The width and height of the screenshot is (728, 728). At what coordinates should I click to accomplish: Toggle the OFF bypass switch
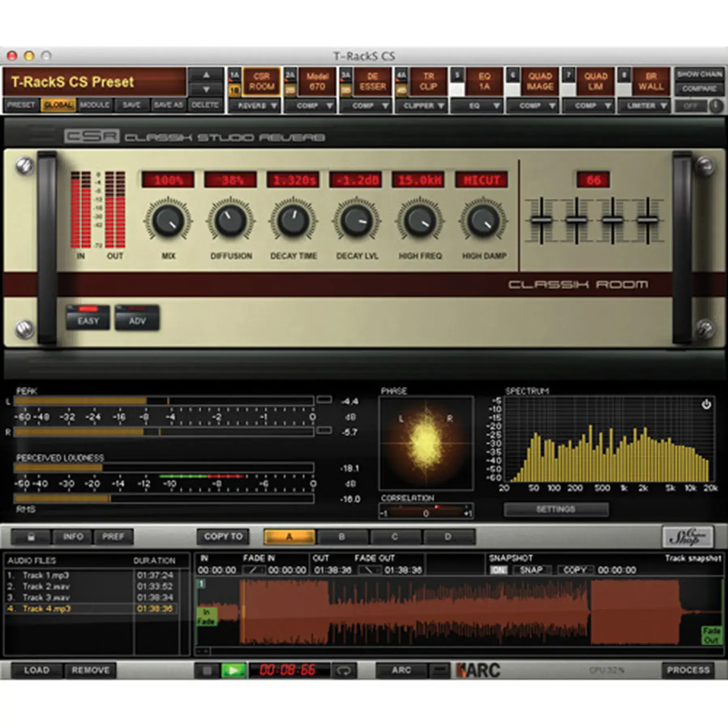(691, 106)
